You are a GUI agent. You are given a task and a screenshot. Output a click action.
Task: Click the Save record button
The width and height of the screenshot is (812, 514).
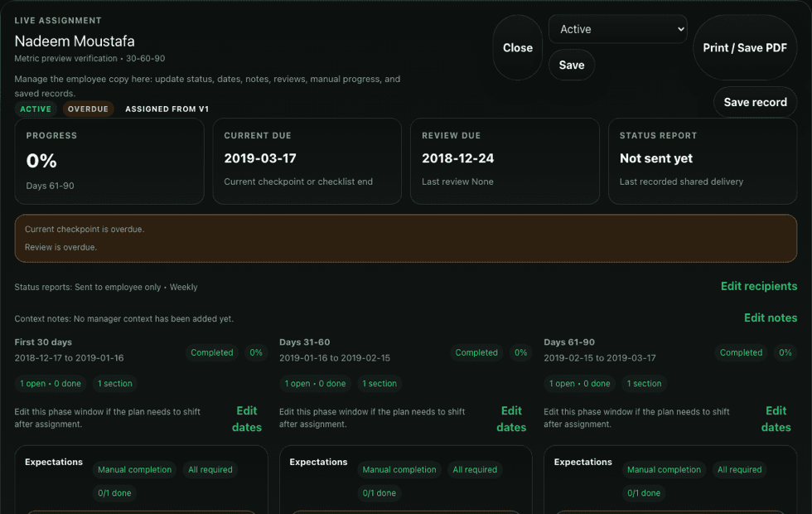755,102
